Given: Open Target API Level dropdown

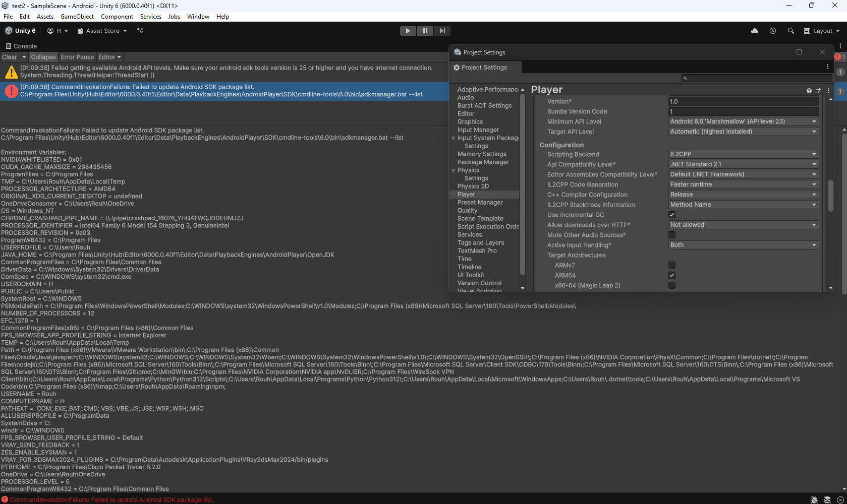Looking at the screenshot, I should [743, 132].
